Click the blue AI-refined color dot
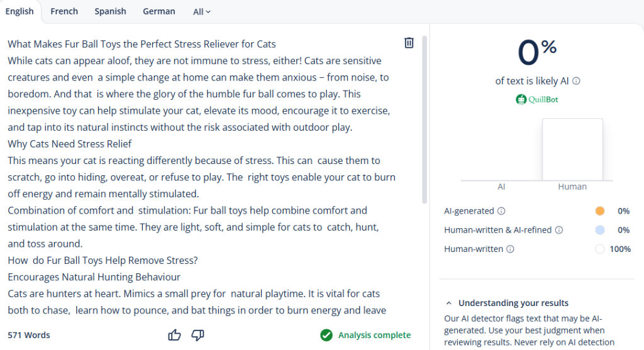The image size is (644, 350). [600, 230]
